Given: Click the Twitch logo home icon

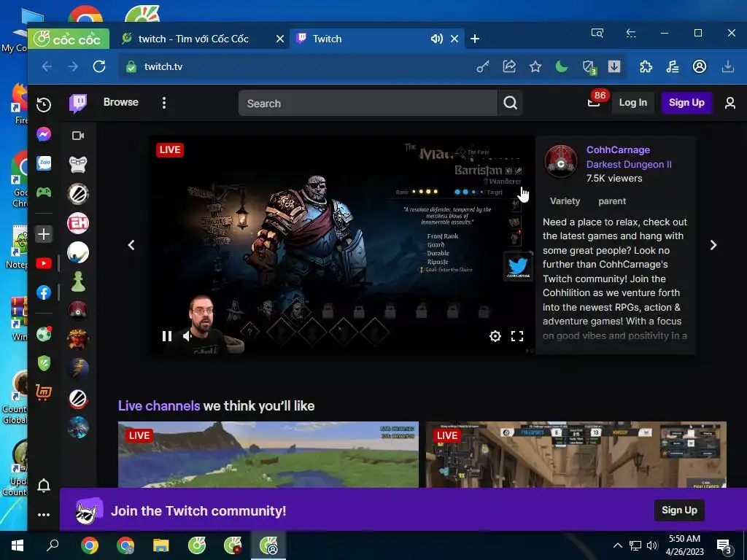Looking at the screenshot, I should (x=78, y=103).
